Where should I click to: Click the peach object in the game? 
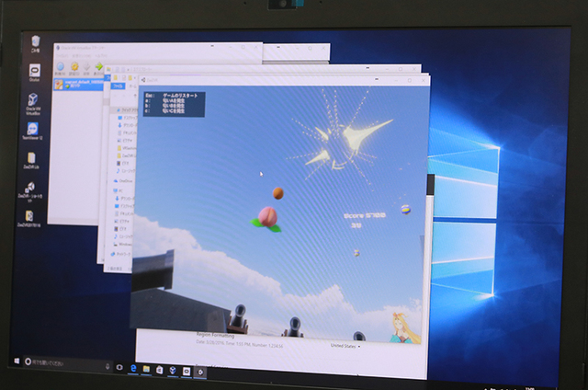point(267,218)
